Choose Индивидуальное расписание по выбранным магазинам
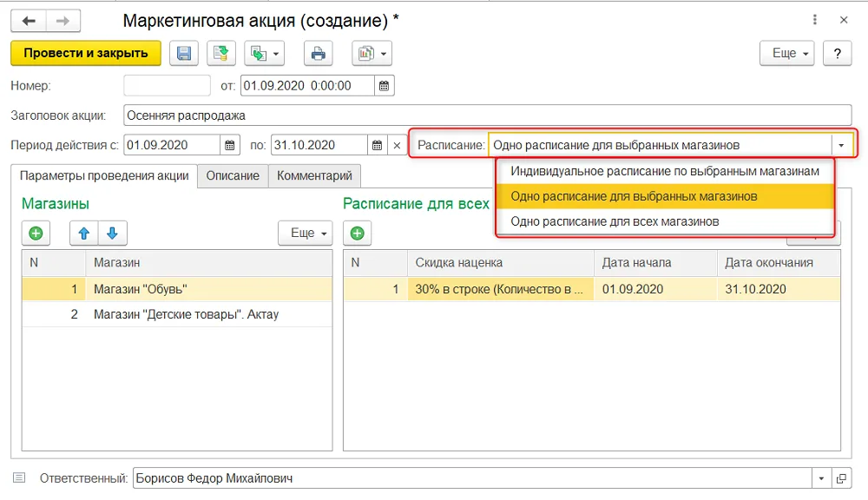868x500 pixels. pos(664,171)
